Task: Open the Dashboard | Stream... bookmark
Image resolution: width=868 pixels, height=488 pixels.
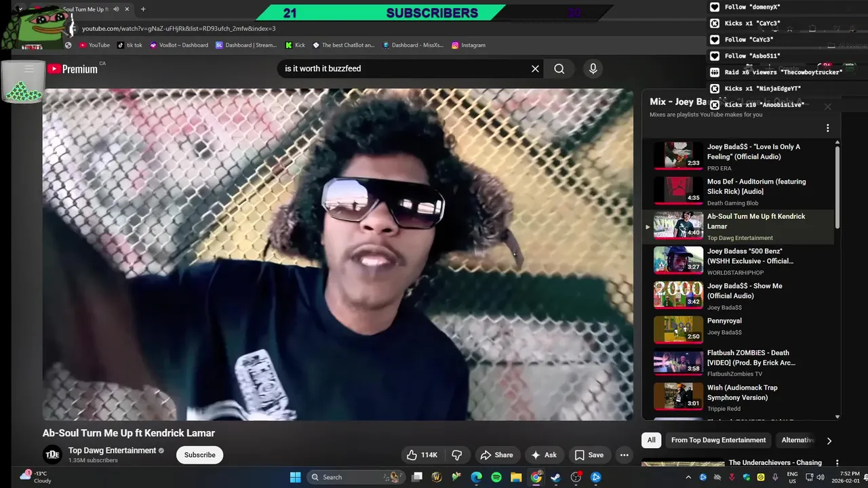Action: click(x=246, y=45)
